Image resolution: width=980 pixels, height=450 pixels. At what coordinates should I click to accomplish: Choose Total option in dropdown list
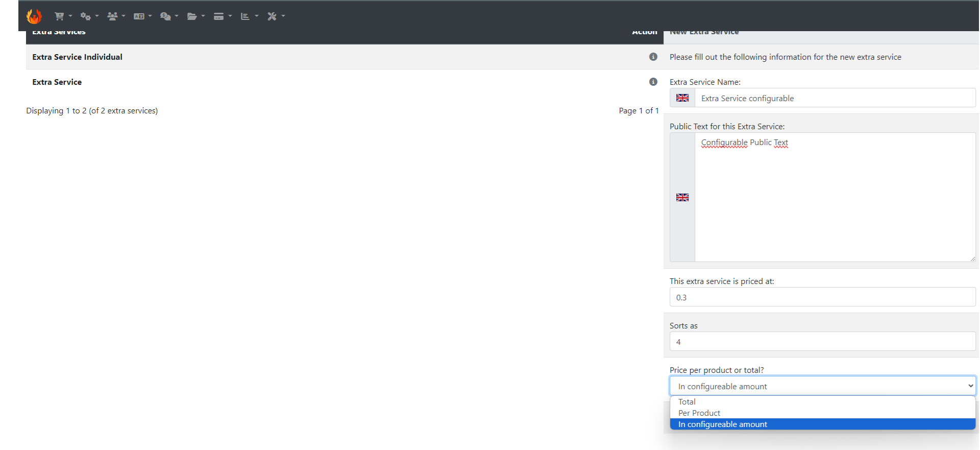(822, 402)
